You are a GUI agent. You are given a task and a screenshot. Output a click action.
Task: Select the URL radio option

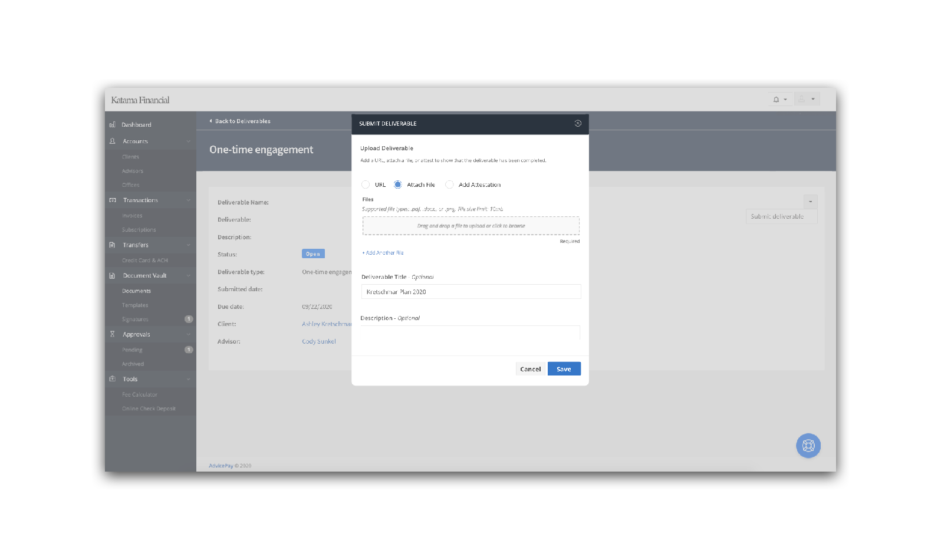tap(366, 185)
